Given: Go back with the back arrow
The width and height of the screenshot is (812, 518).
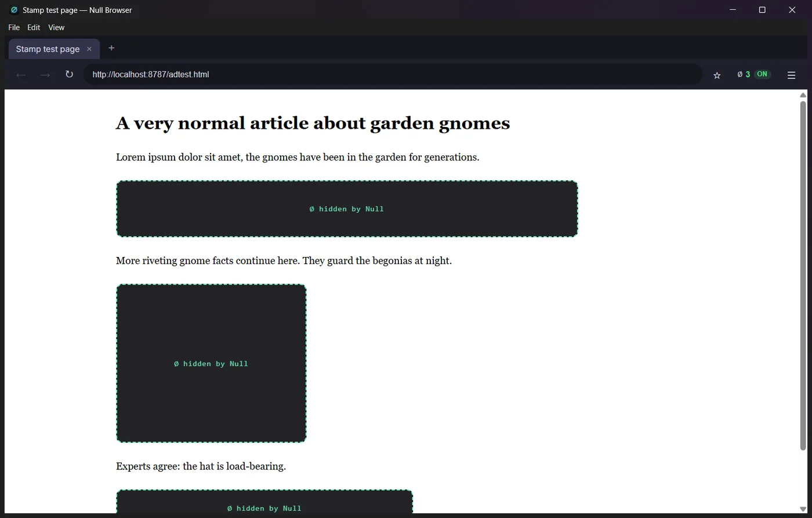Looking at the screenshot, I should 21,75.
